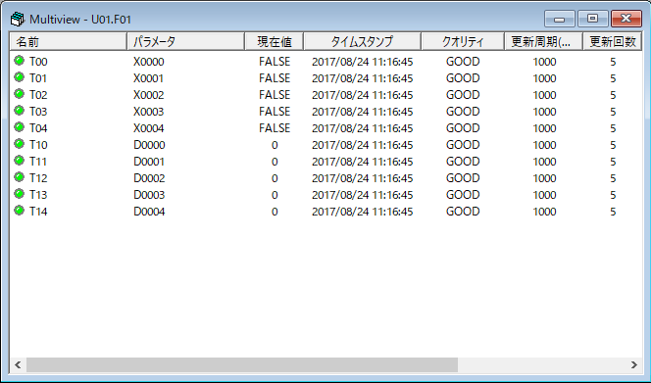Close the Multiview window

click(626, 19)
